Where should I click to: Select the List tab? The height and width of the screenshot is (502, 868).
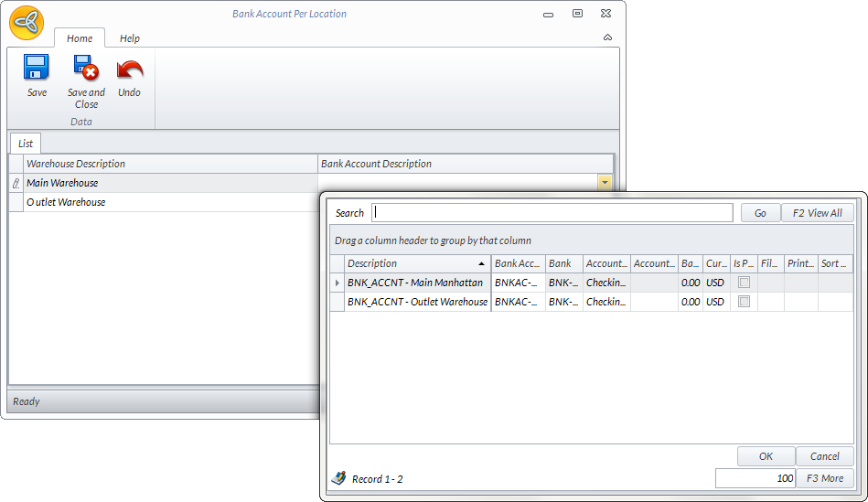[26, 144]
